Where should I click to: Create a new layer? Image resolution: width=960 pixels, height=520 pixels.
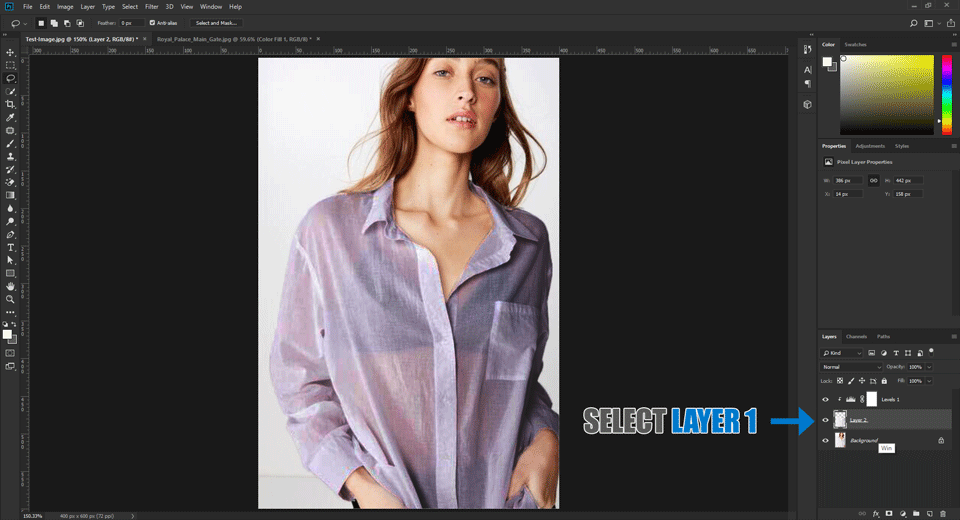click(929, 514)
